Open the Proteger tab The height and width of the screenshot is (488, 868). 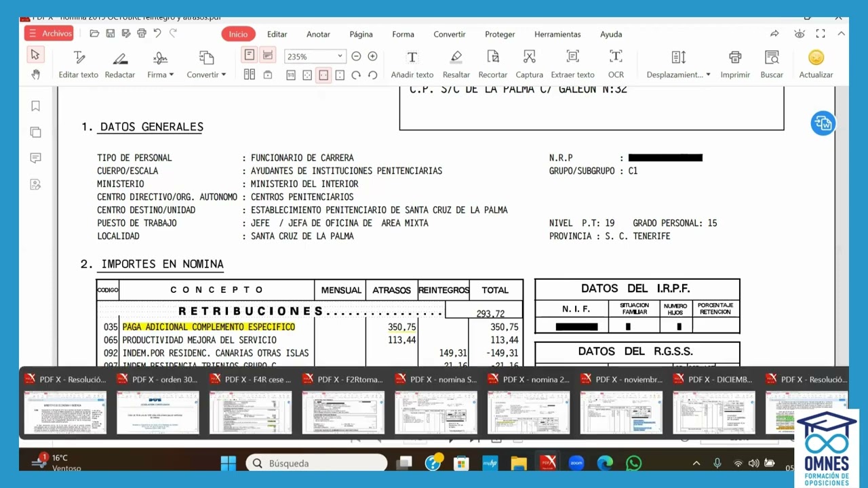point(500,34)
